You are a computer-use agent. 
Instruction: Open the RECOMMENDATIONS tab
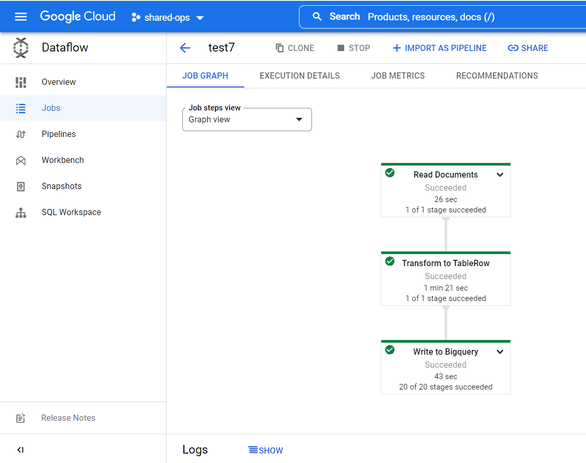497,75
